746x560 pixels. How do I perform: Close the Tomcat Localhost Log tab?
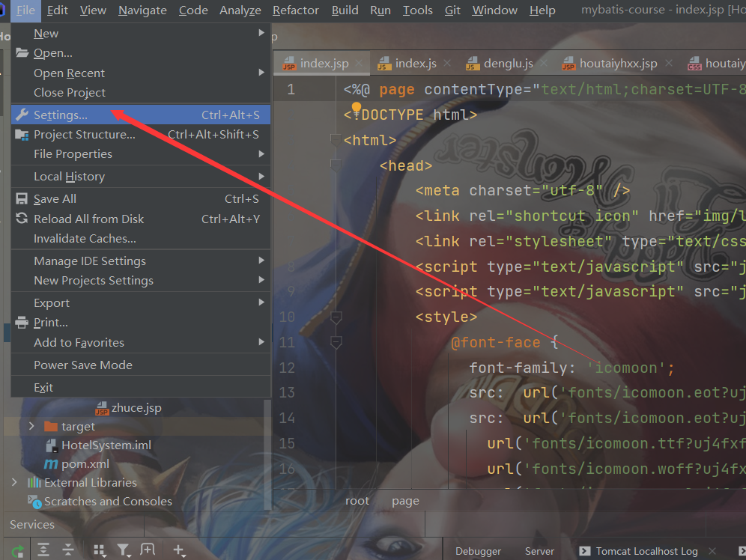(x=712, y=551)
